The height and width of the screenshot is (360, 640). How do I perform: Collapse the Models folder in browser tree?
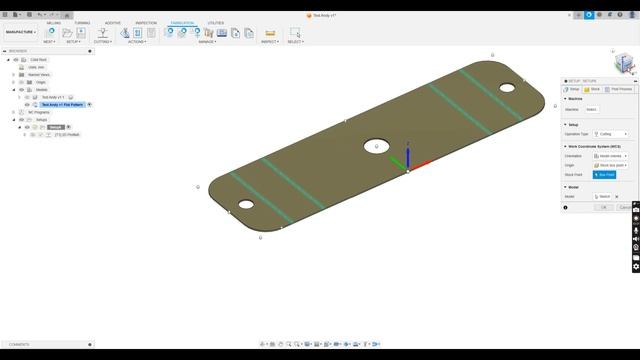tap(13, 90)
